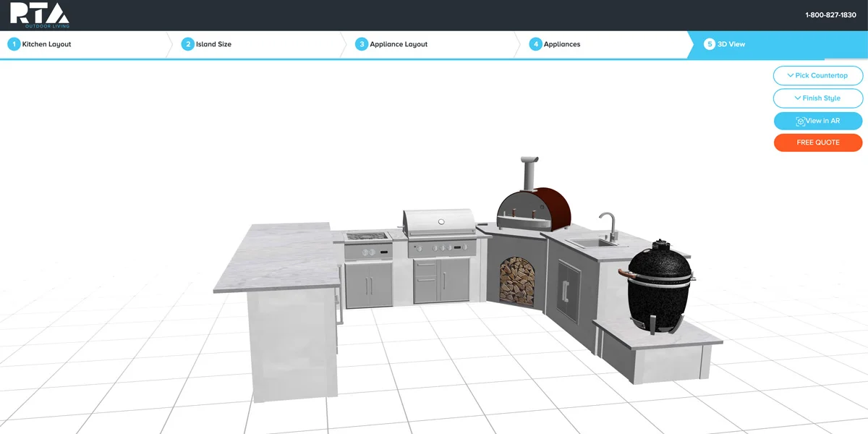This screenshot has width=868, height=434.
Task: Click the chevron icon beside Finish Style
Action: [797, 98]
